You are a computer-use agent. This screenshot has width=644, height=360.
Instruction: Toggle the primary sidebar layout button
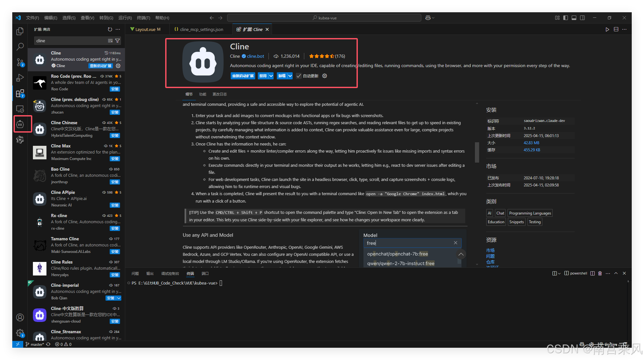[x=566, y=18]
